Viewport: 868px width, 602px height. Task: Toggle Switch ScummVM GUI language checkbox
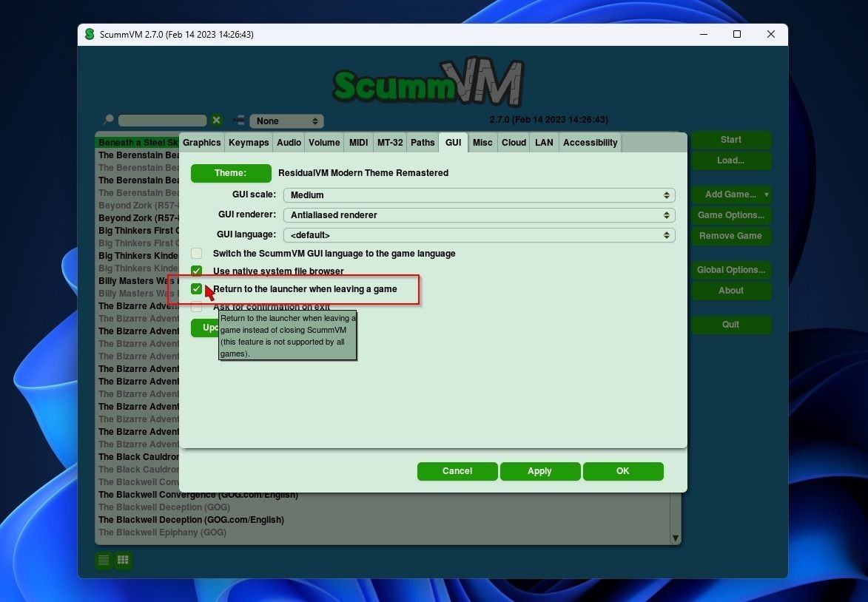point(197,254)
